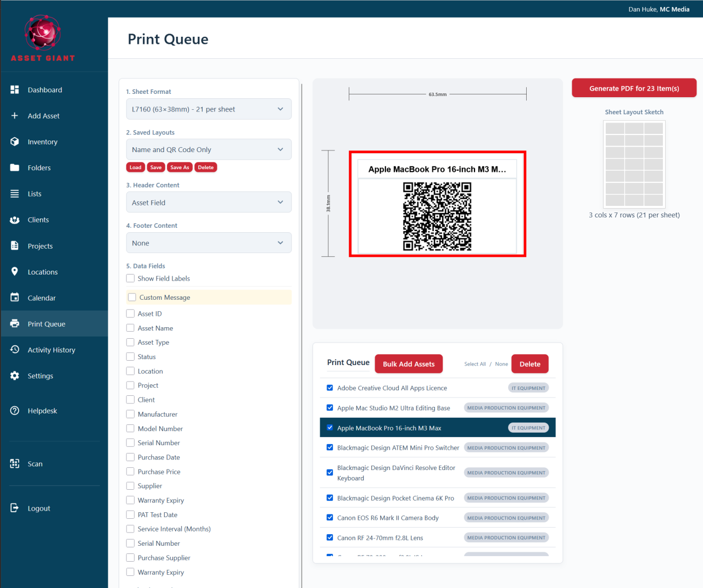Screen dimensions: 703x588
Task: Expand the Header Content dropdown
Action: tap(209, 202)
